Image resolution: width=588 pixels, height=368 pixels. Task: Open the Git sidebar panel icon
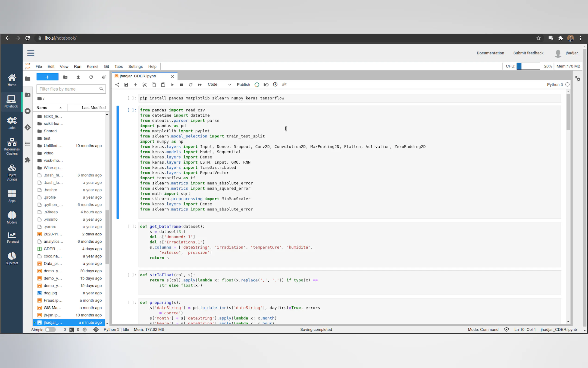[x=28, y=127]
